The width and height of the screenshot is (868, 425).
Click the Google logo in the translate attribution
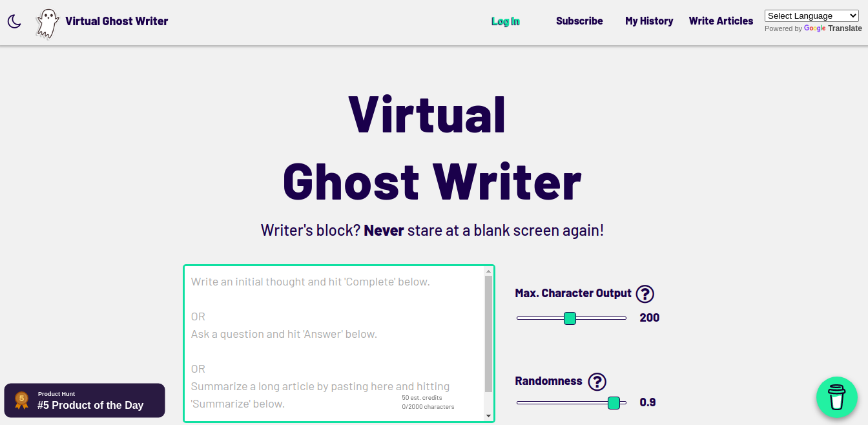pyautogui.click(x=814, y=28)
